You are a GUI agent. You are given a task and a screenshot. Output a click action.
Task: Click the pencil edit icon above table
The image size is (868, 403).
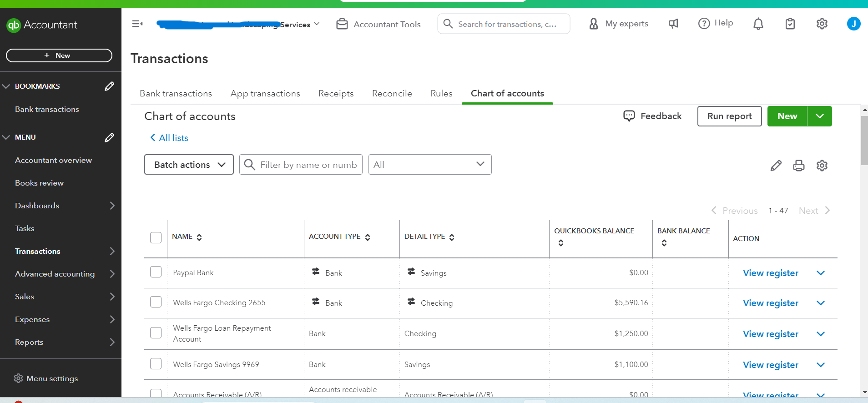[776, 166]
